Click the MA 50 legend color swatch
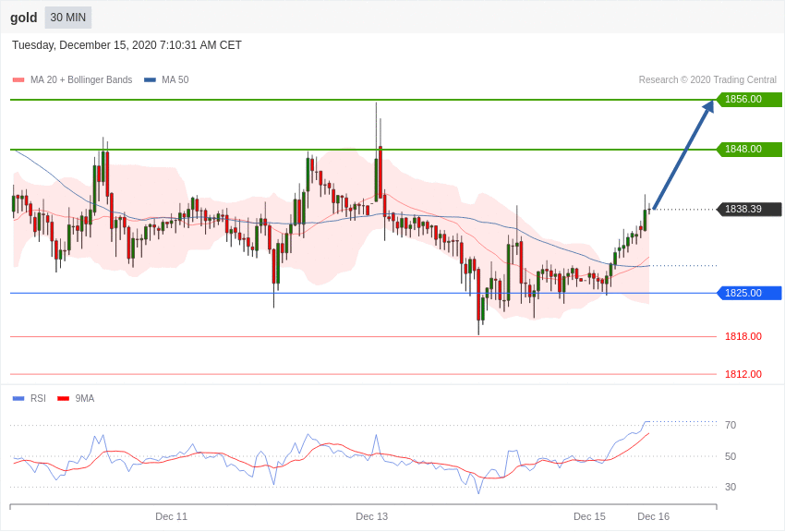Image resolution: width=785 pixels, height=532 pixels. (151, 80)
